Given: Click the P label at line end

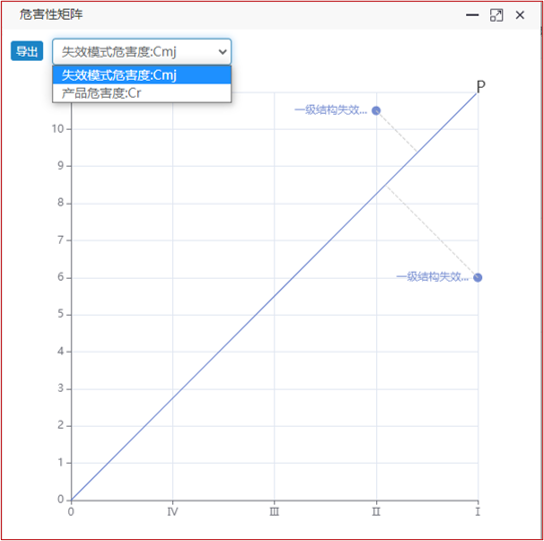Looking at the screenshot, I should [481, 86].
